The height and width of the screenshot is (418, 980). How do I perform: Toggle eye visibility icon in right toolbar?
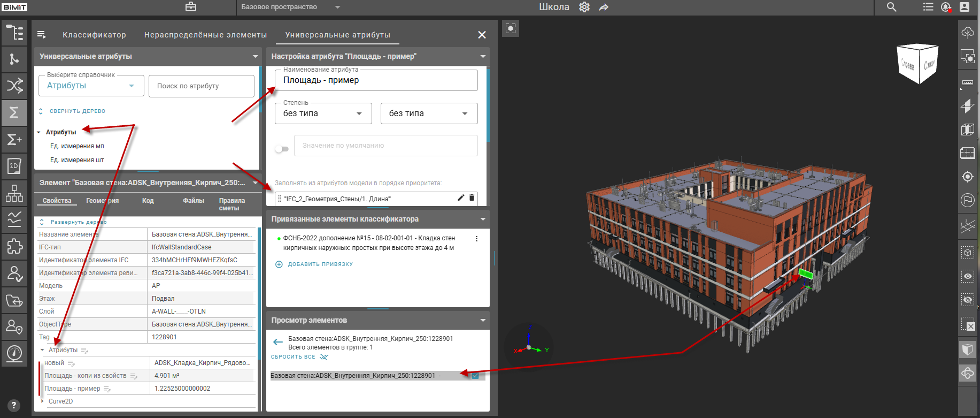[968, 276]
